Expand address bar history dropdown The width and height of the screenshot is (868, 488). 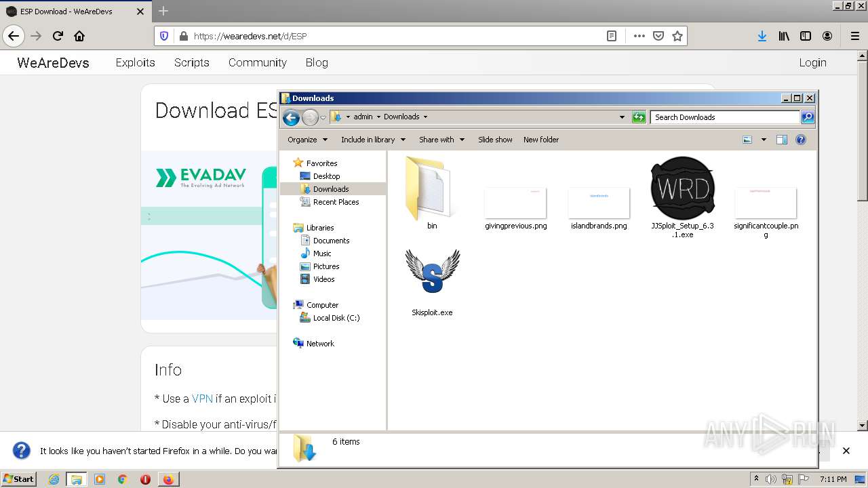(x=622, y=117)
